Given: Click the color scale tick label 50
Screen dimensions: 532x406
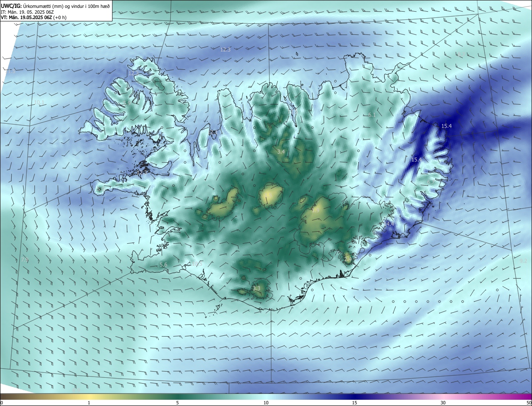Looking at the screenshot, I should pos(529,403).
